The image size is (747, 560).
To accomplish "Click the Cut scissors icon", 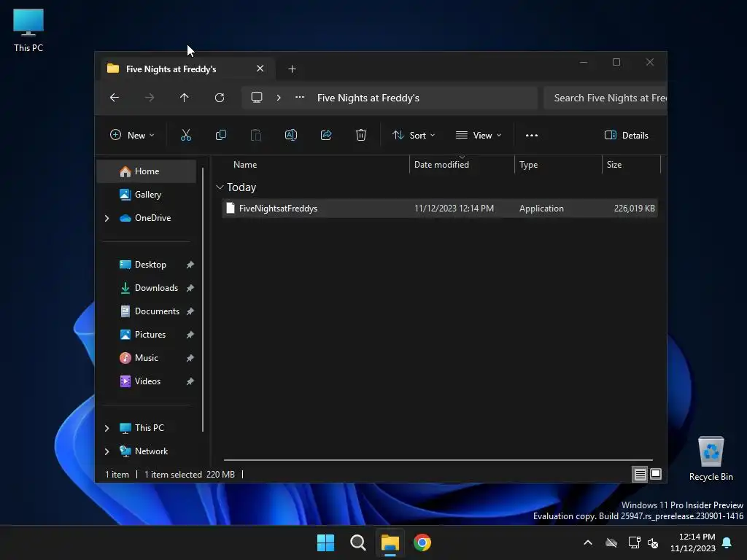I will pos(186,135).
